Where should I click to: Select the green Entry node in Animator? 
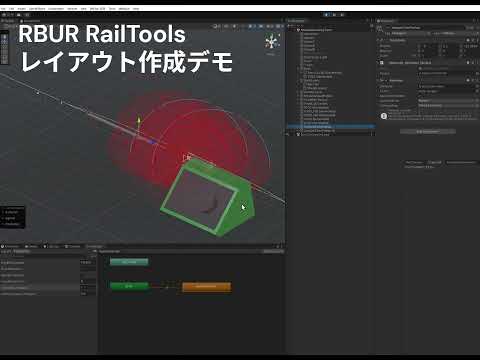click(x=129, y=286)
